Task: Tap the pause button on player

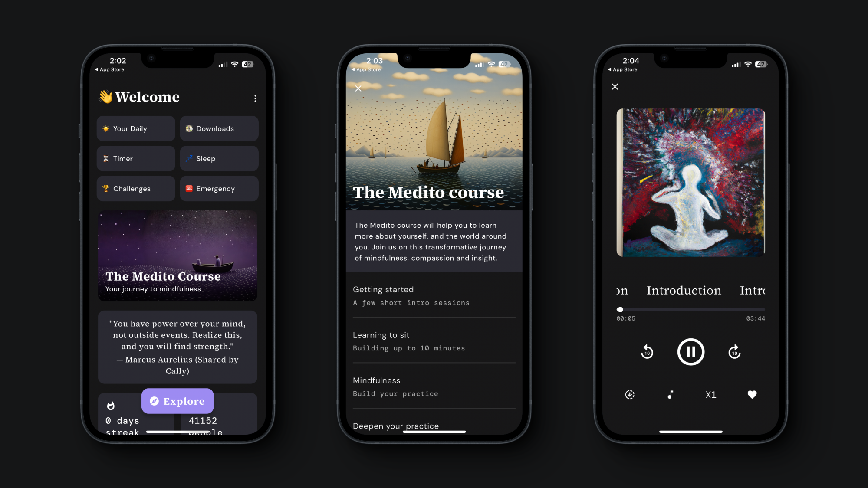Action: (x=690, y=351)
